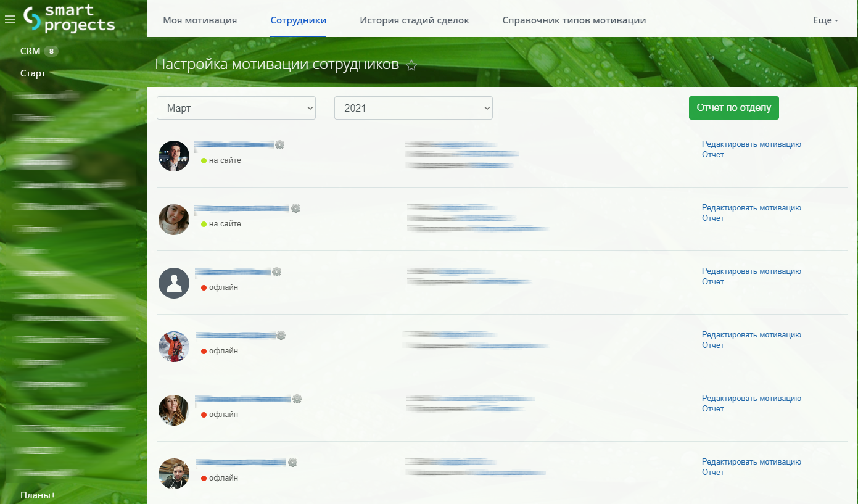Go to Справочник типов мотивации tab
This screenshot has width=858, height=504.
point(574,20)
